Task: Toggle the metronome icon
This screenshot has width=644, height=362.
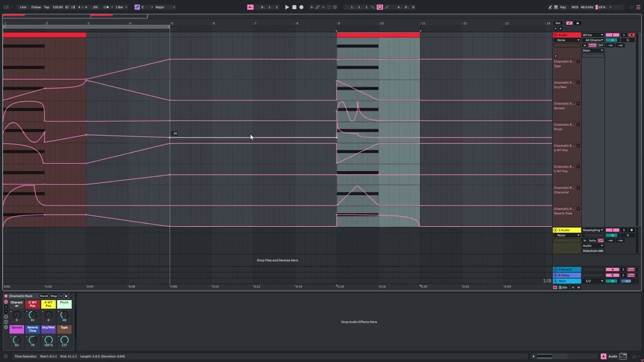Action: 106,7
